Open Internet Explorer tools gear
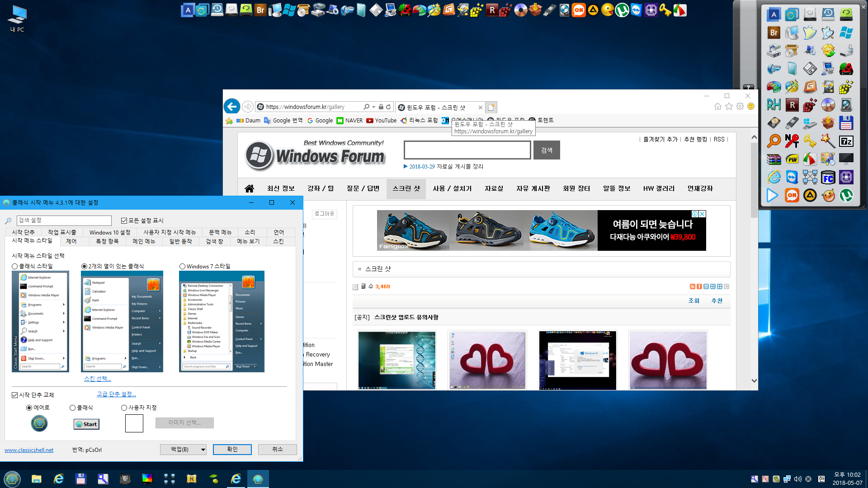This screenshot has width=868, height=488. point(740,107)
